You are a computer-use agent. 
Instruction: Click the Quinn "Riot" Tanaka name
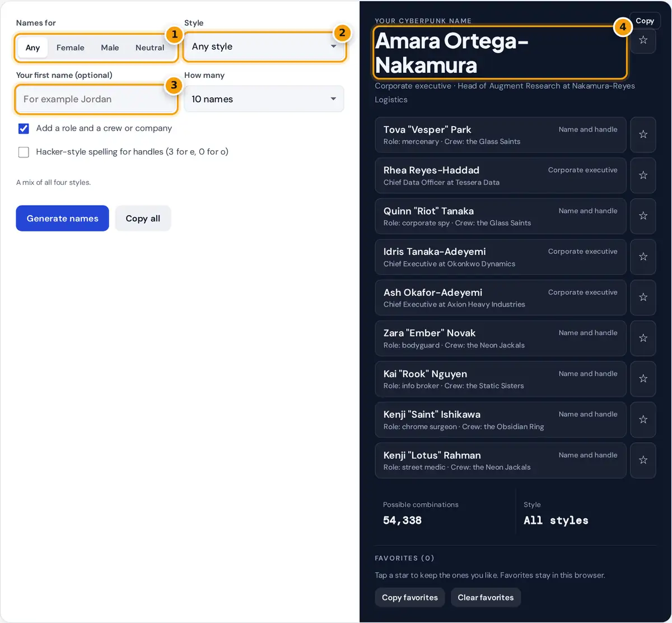pos(428,211)
